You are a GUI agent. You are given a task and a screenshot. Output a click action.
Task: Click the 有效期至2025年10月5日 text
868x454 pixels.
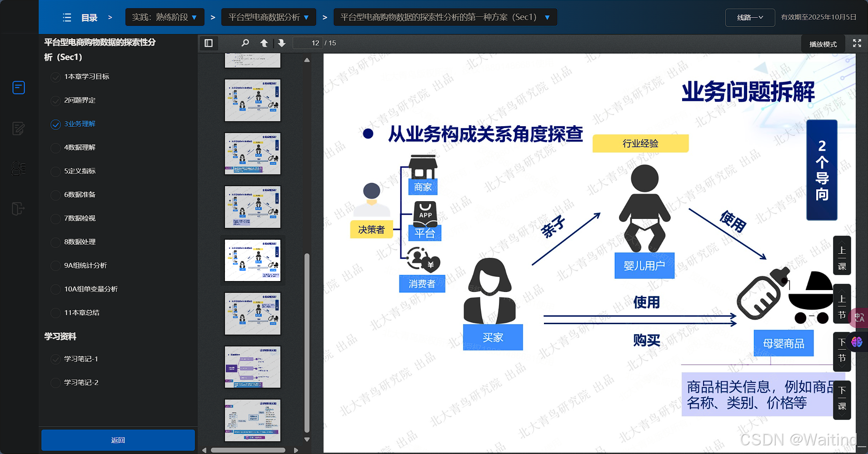coord(818,17)
